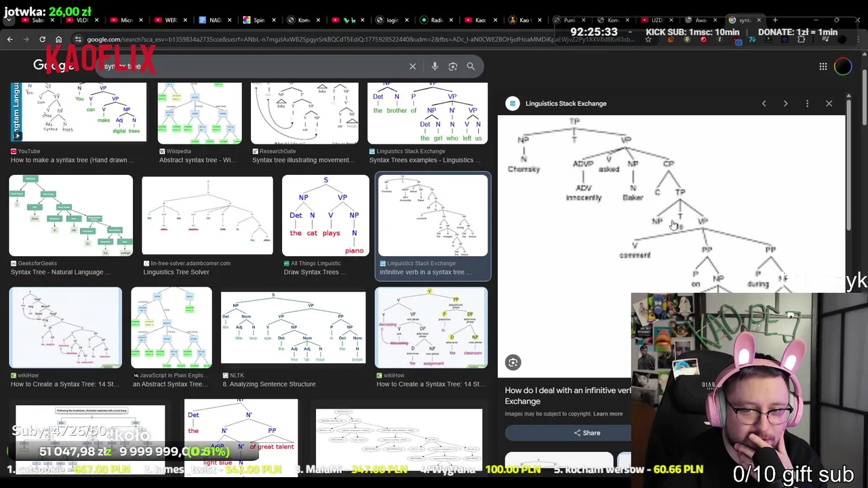Click '8. Analyzing Sentence Structure' title
The width and height of the screenshot is (868, 488).
coord(269,384)
